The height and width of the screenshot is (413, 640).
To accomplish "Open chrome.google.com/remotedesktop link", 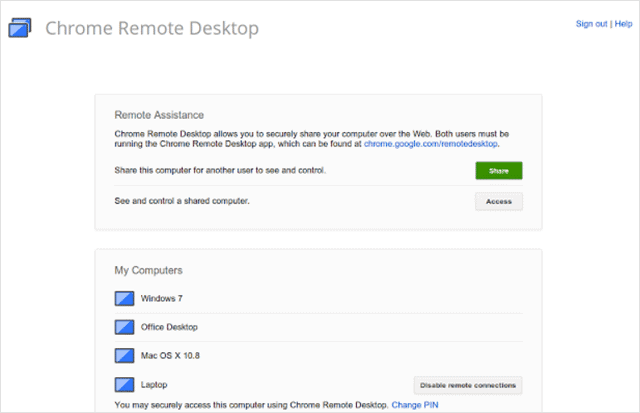I will (x=431, y=144).
